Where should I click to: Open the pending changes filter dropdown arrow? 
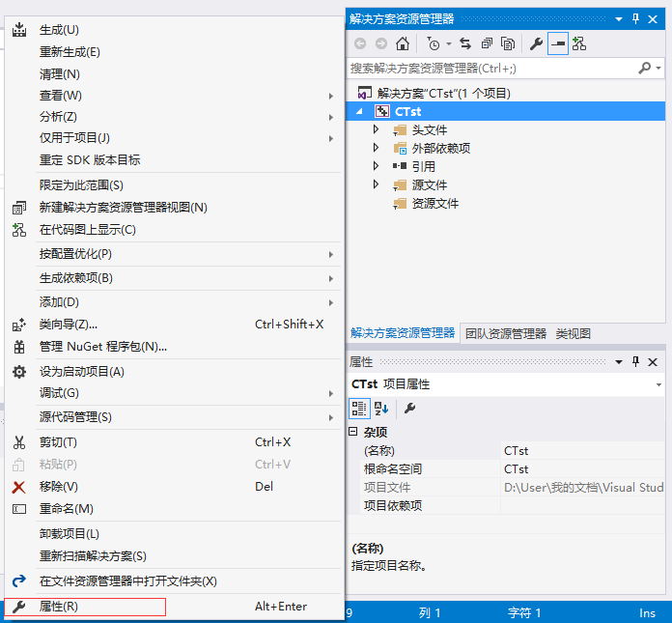click(449, 43)
